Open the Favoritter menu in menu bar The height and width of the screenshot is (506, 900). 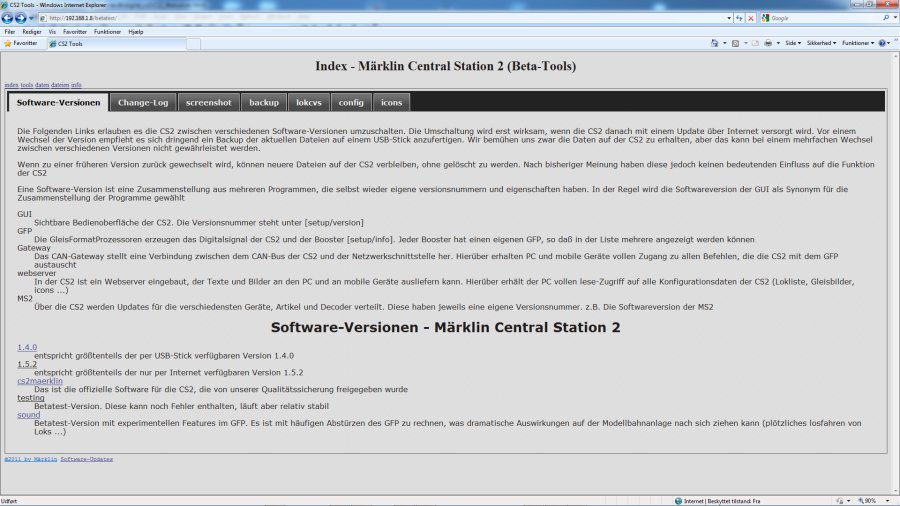coord(75,32)
